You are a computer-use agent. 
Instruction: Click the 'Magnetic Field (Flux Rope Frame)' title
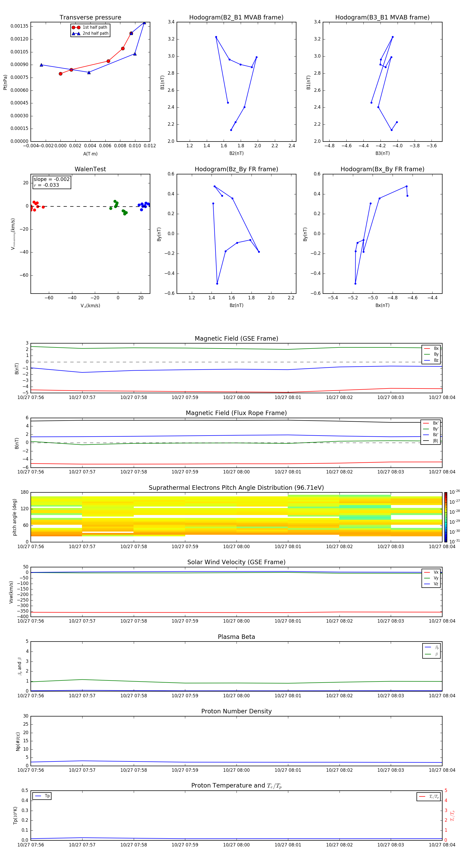[236, 413]
